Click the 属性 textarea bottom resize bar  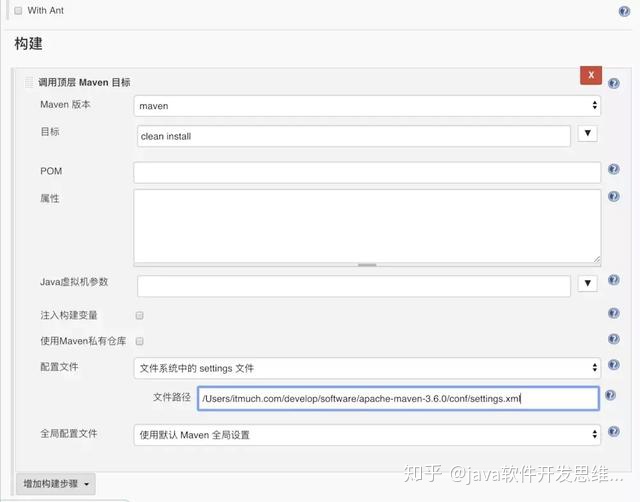click(367, 265)
